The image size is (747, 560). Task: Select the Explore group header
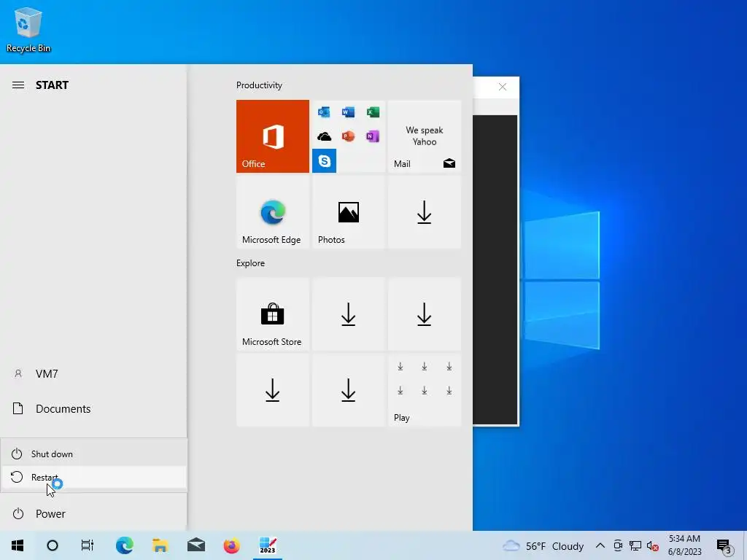251,263
